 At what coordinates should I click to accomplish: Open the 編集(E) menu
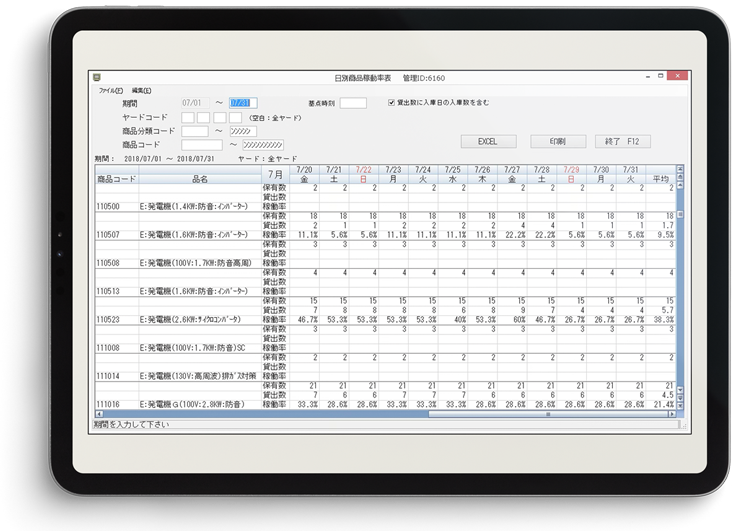pos(141,91)
